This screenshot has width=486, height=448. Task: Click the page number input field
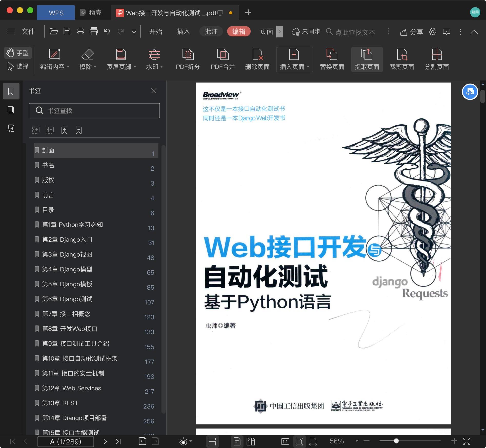[x=66, y=442]
